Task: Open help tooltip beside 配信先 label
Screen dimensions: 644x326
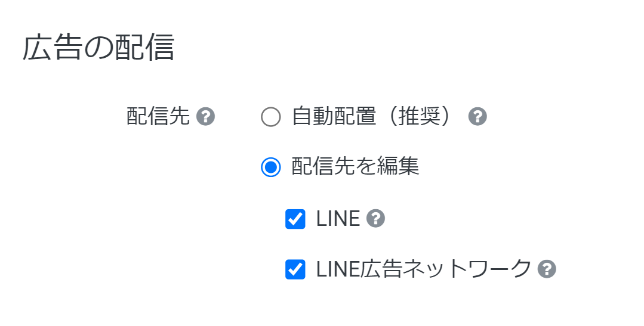Action: click(x=205, y=117)
